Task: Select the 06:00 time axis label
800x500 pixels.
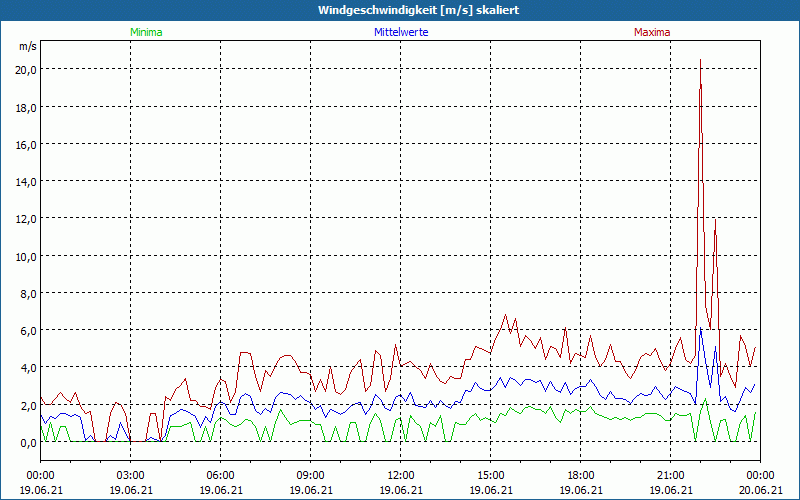Action: [220, 475]
